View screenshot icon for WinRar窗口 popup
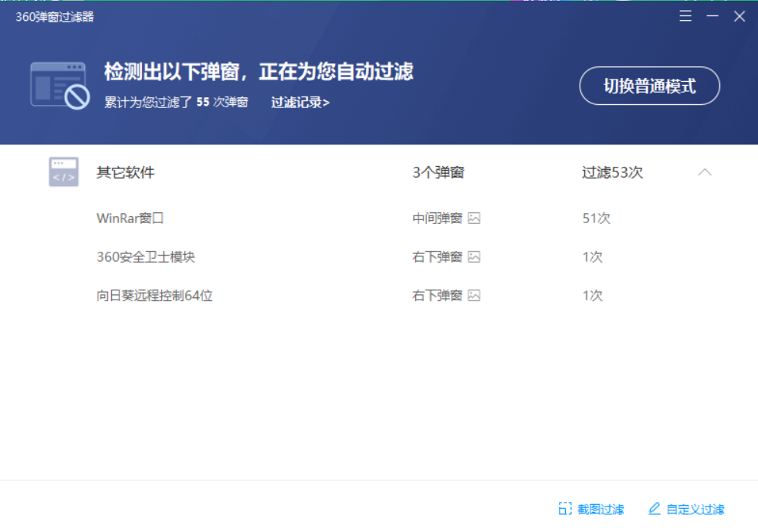The image size is (758, 532). coord(474,218)
